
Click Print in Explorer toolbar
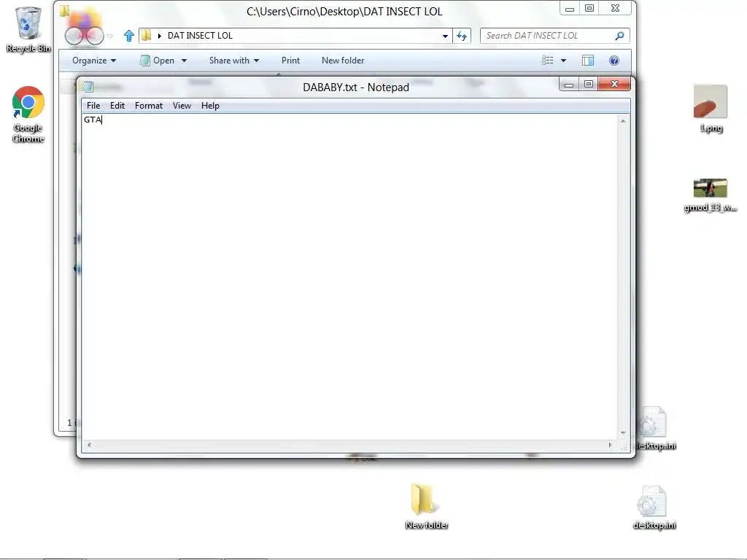click(290, 61)
